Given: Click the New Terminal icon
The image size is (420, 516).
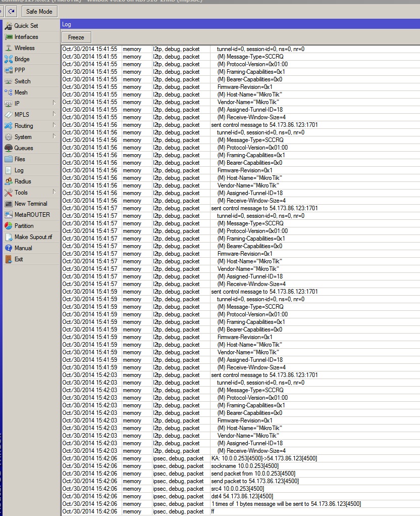Looking at the screenshot, I should coord(9,204).
